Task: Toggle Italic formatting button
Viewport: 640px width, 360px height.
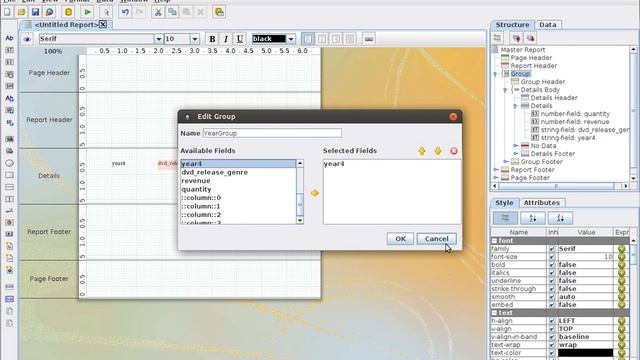Action: click(226, 39)
